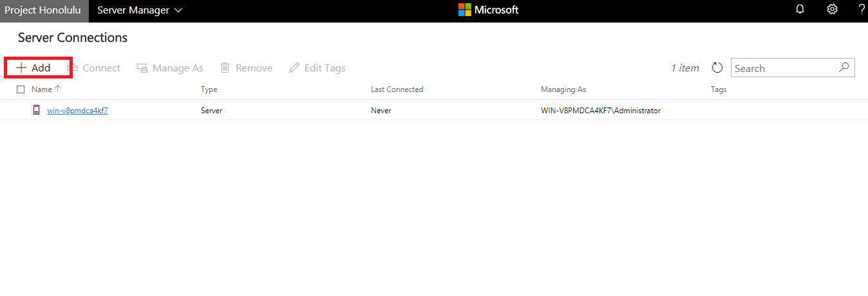Click the 'Never' last connected cell

pyautogui.click(x=381, y=111)
